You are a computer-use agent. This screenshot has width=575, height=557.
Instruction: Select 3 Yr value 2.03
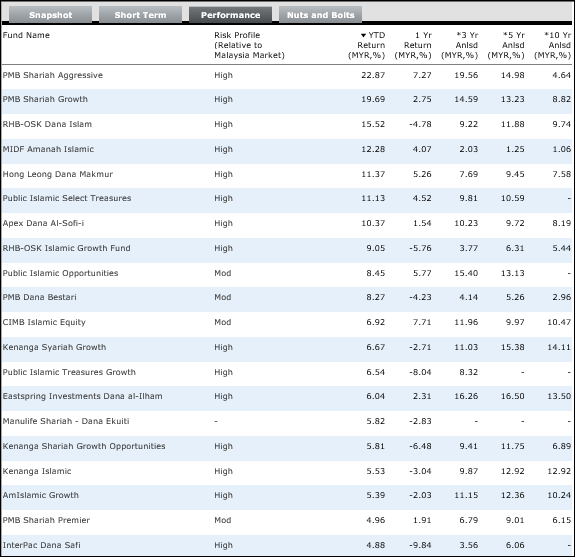pyautogui.click(x=468, y=149)
